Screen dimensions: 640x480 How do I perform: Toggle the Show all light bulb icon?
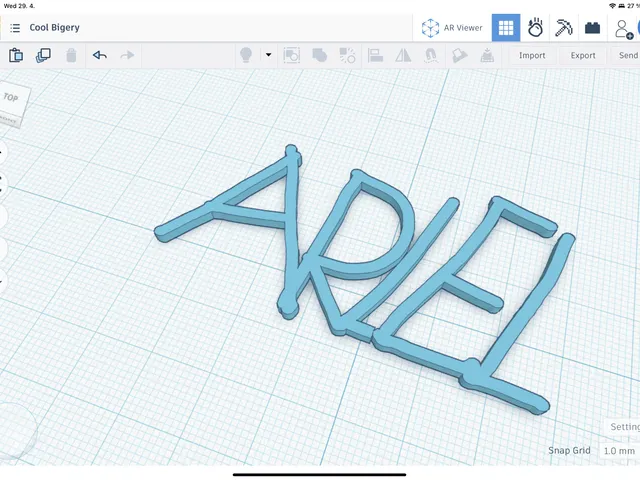pos(246,55)
